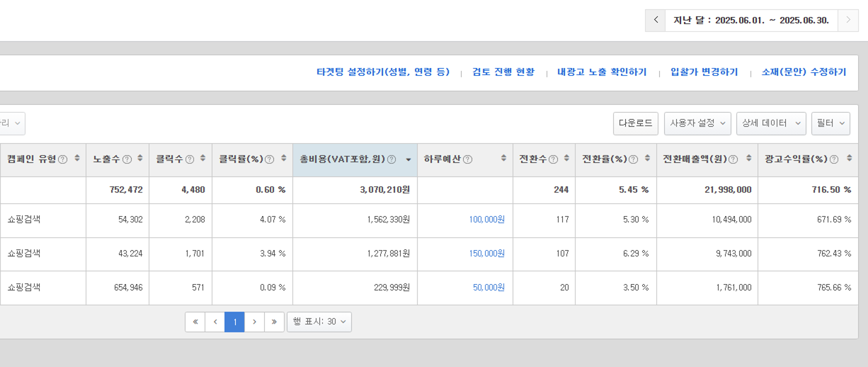Open the 사용자 설정 dropdown
This screenshot has height=367, width=868.
tap(697, 123)
